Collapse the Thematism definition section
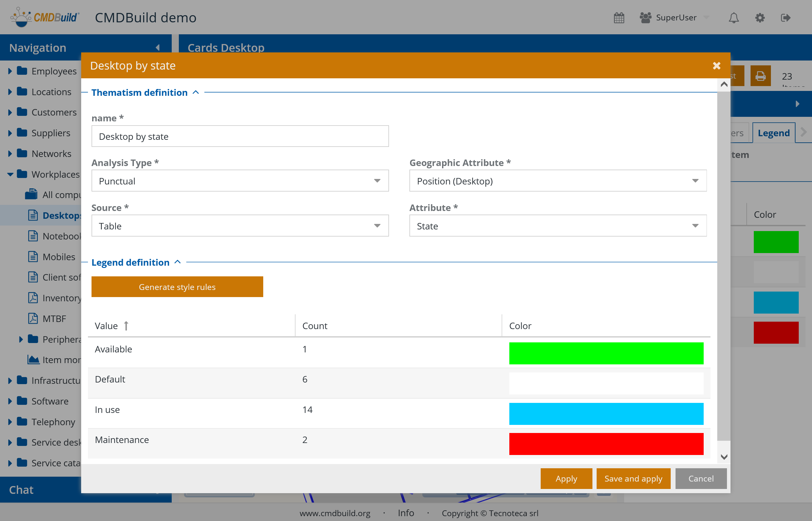 tap(196, 92)
